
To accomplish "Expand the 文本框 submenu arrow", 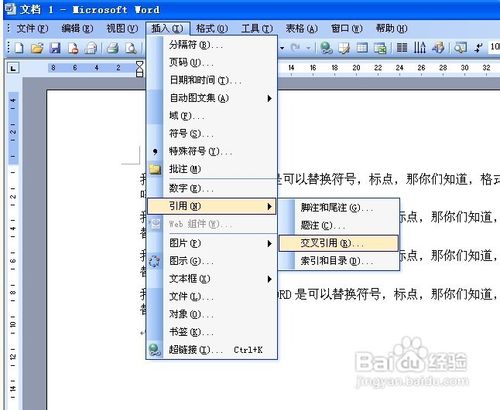I will [x=269, y=279].
